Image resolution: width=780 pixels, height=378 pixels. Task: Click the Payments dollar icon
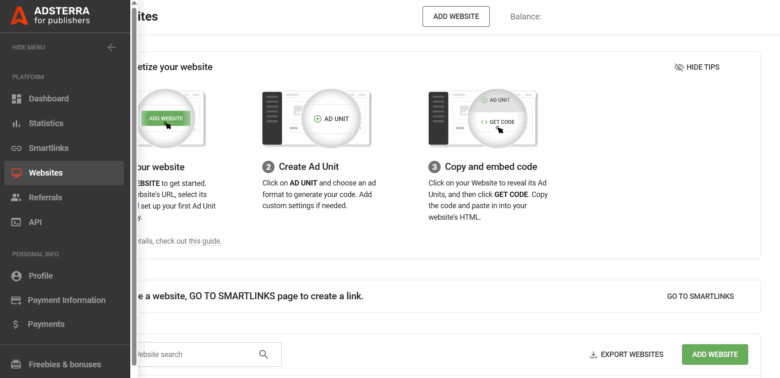[16, 324]
